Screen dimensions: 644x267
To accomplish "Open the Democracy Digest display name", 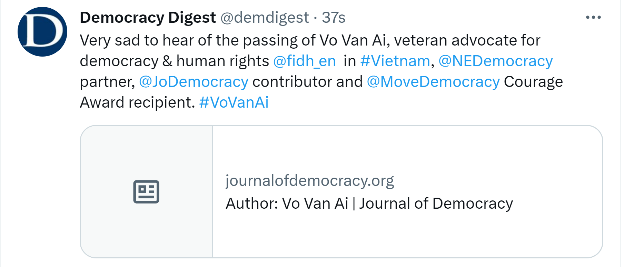I will coord(148,18).
